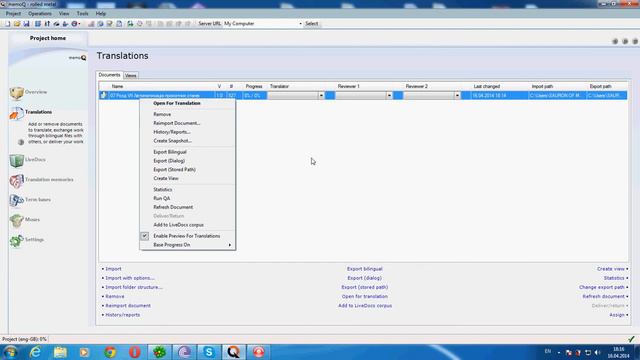Open the View menu
This screenshot has width=640, height=360.
tap(64, 13)
